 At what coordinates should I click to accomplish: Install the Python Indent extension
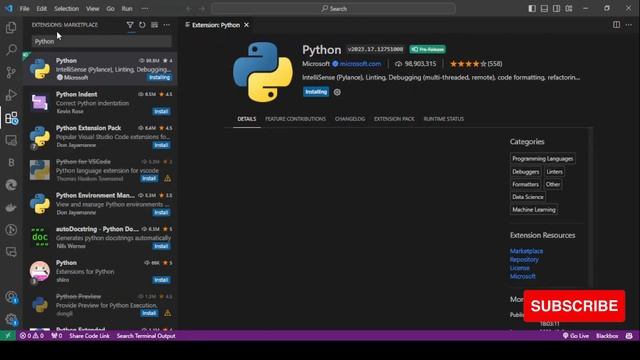(x=161, y=111)
